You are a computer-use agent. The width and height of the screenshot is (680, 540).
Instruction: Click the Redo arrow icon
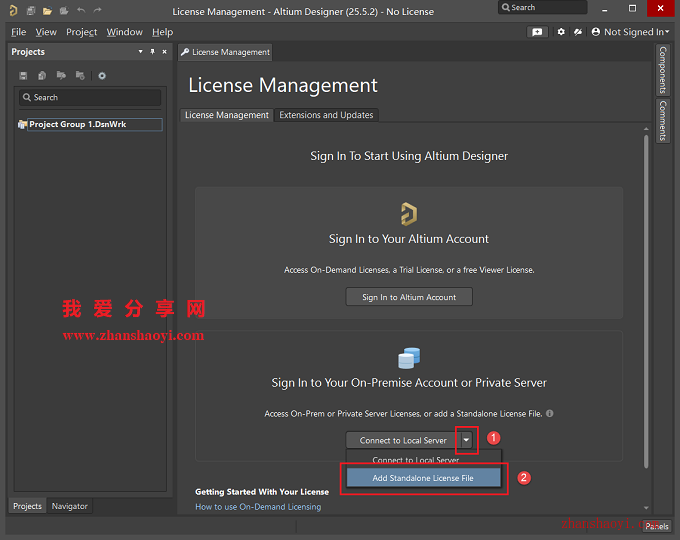pyautogui.click(x=98, y=10)
